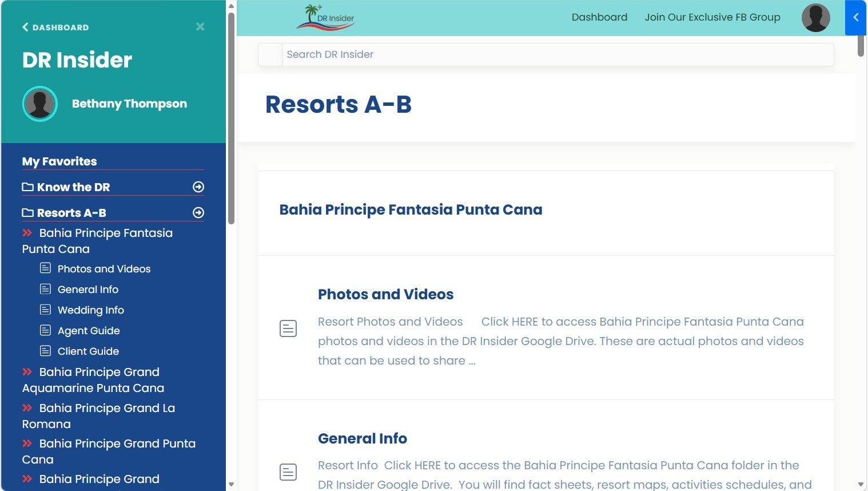
Task: Open Agent Guide lesson in sidebar
Action: 89,331
